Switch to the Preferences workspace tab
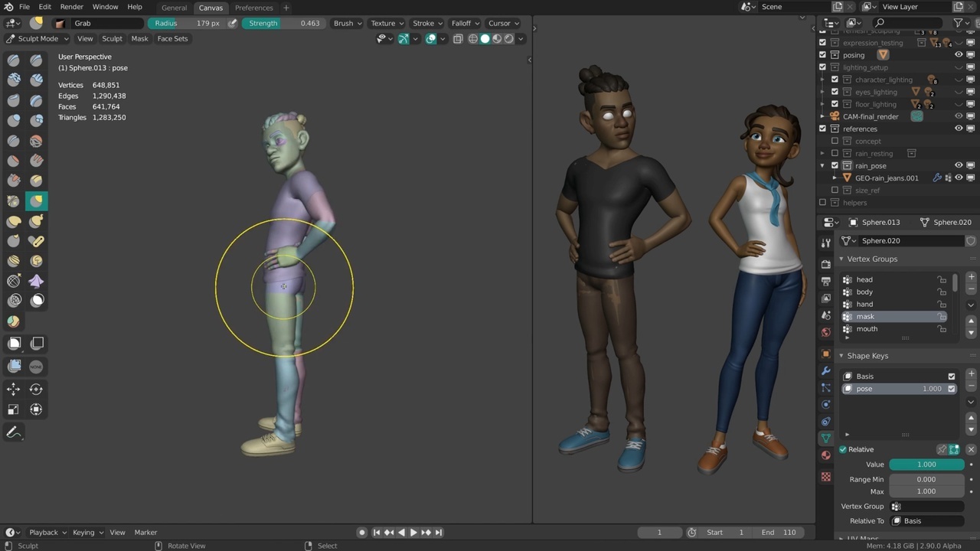Screen dimensions: 980x551 [253, 8]
